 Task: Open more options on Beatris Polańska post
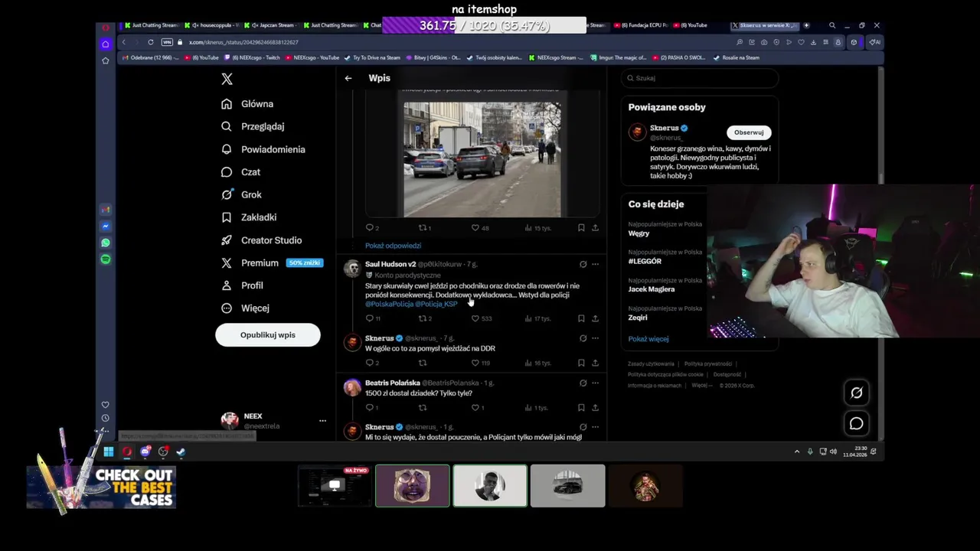(595, 383)
